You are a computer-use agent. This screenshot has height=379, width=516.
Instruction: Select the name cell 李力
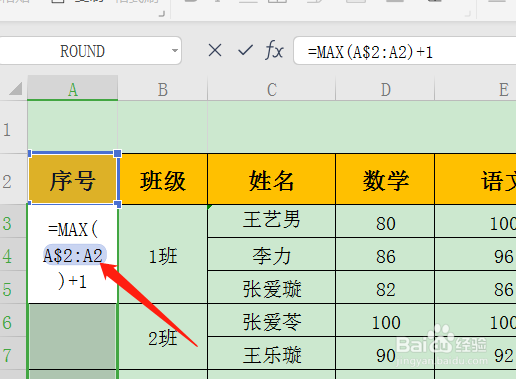[x=271, y=254]
